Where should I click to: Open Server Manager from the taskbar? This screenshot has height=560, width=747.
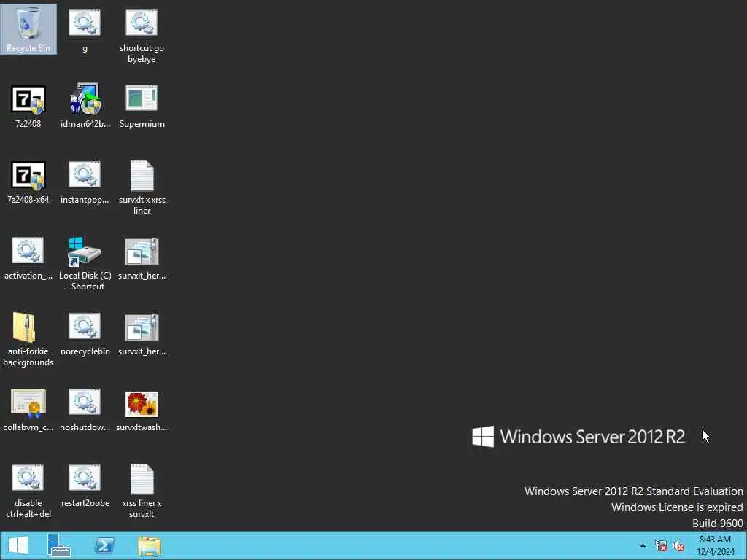click(58, 545)
